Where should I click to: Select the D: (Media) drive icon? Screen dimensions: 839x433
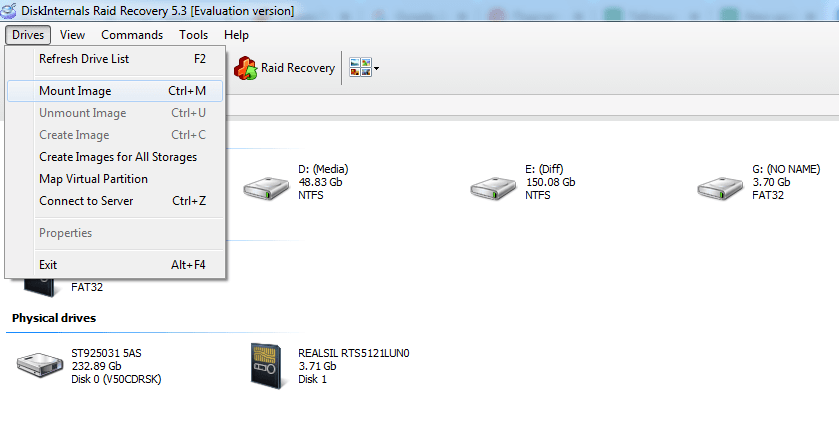[269, 187]
